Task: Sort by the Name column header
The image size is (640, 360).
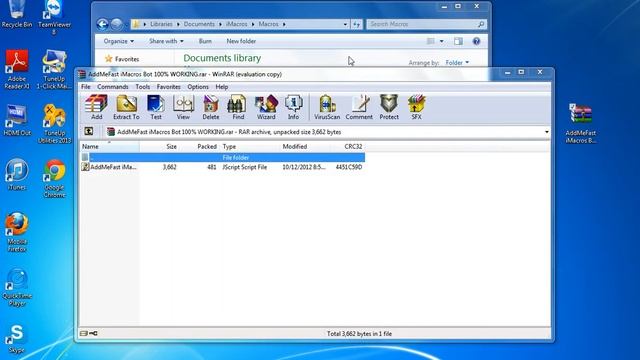Action: [109, 147]
